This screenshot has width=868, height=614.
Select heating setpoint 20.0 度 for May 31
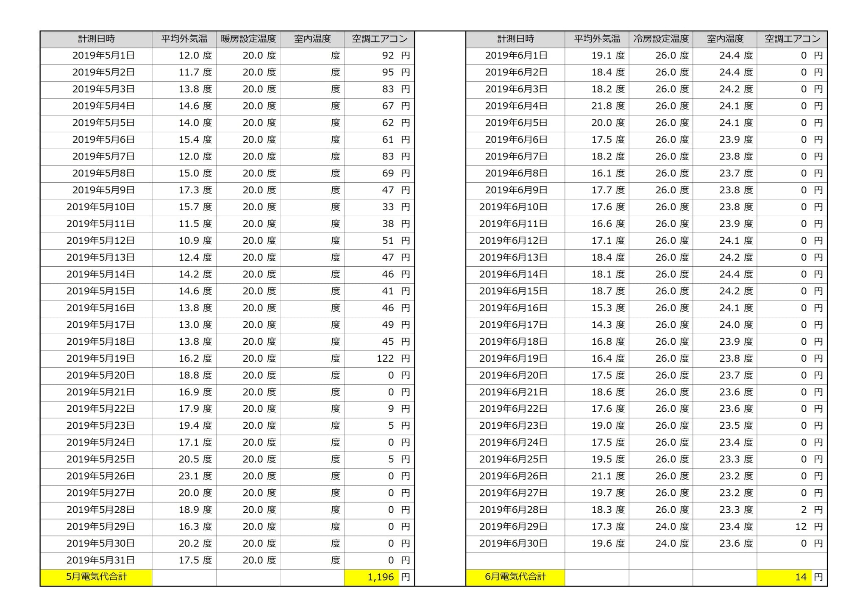pyautogui.click(x=248, y=561)
